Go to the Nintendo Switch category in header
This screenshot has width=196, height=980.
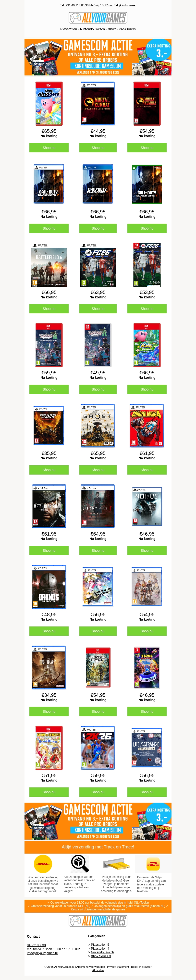(x=92, y=29)
